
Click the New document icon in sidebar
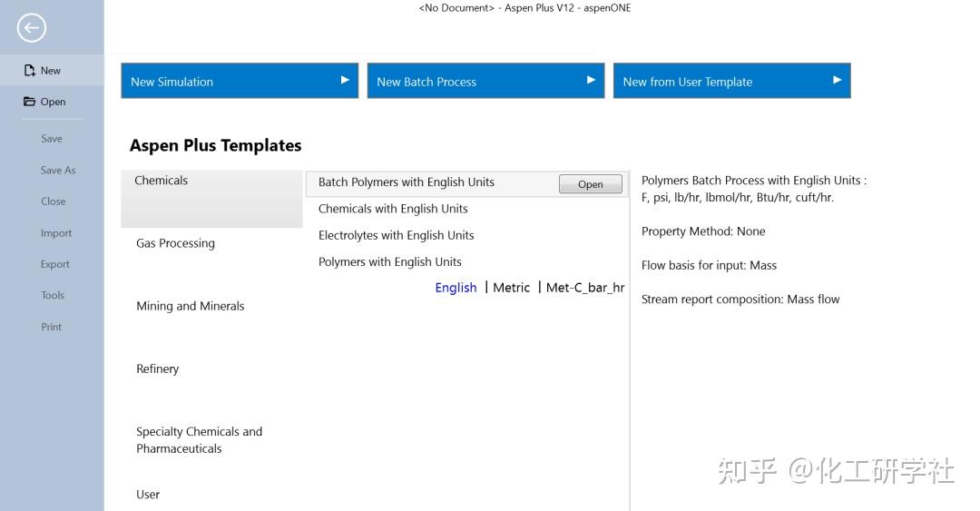[x=30, y=71]
